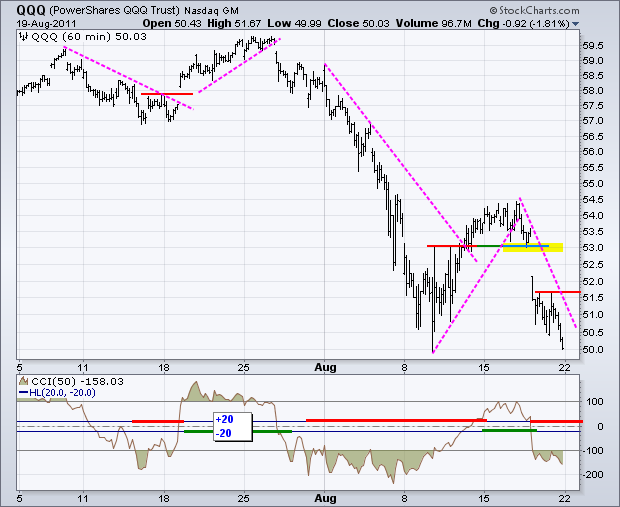Click the 53.0 price axis label

click(593, 248)
